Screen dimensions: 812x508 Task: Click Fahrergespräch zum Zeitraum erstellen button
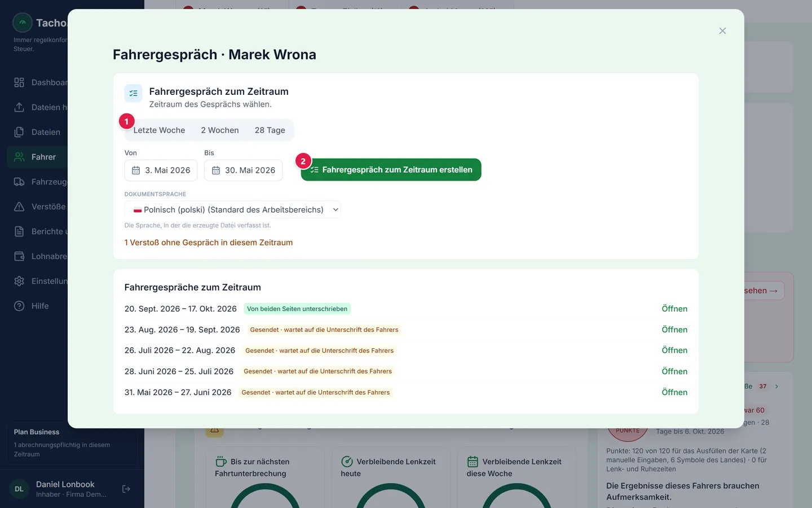pos(391,170)
